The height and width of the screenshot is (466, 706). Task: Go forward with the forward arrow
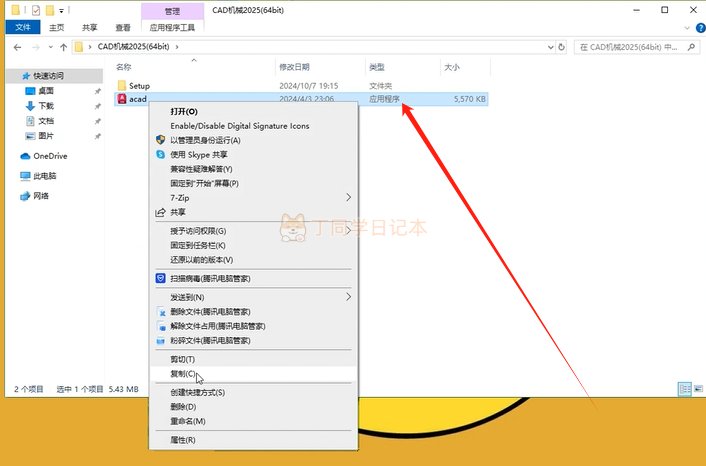36,47
